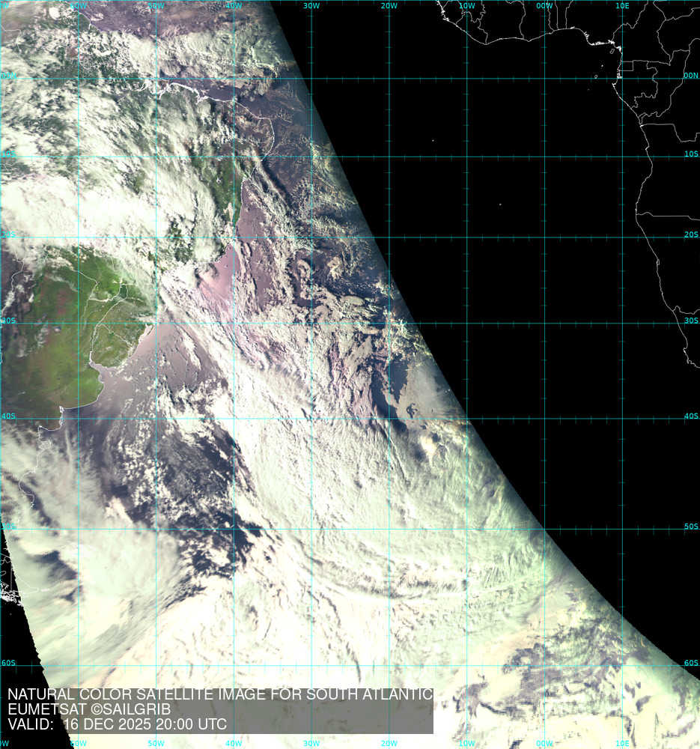Viewport: 700px width, 749px height.
Task: Click the 60S latitude label on left edge
Action: 8,664
